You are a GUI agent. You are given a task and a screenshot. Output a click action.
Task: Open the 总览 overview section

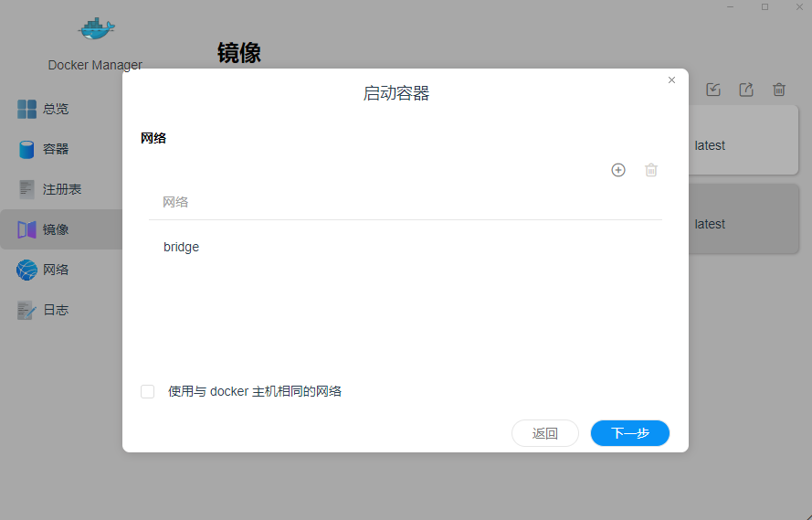click(x=55, y=109)
